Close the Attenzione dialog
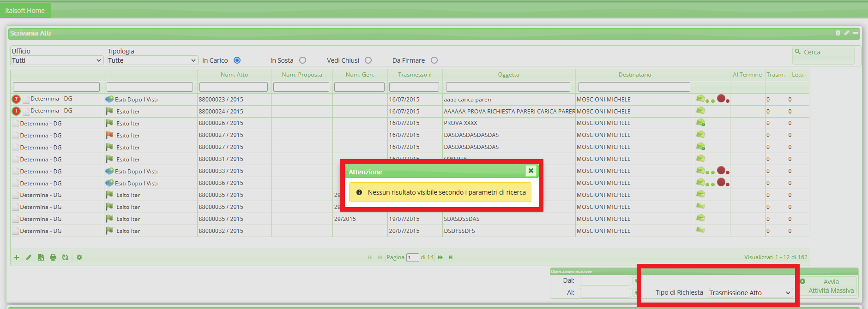Screen dimensions: 868x309 531,171
